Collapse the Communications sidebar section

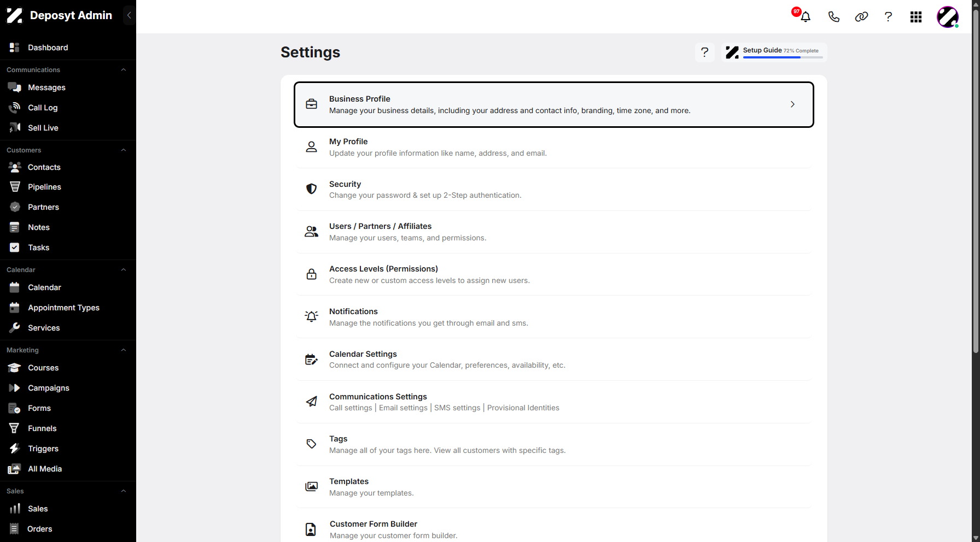[x=124, y=70]
